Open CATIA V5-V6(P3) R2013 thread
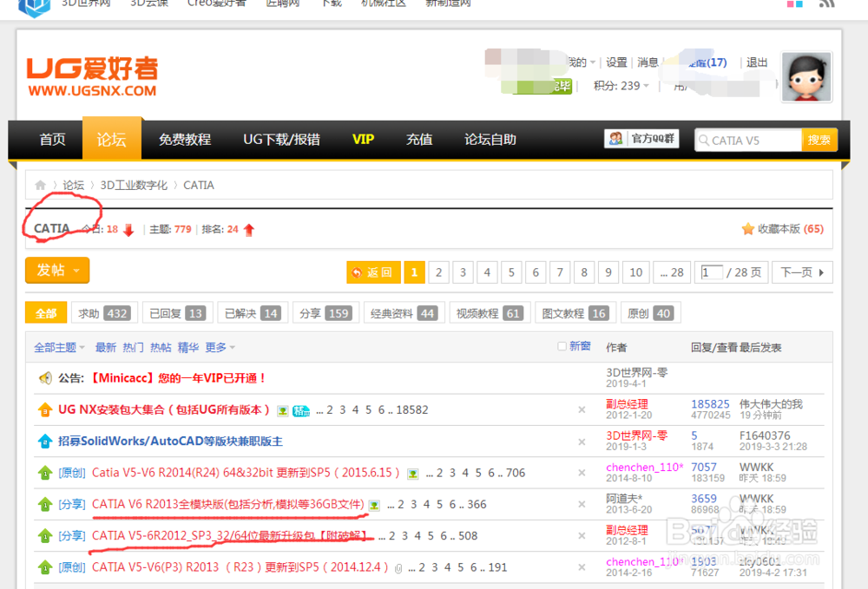 point(240,567)
